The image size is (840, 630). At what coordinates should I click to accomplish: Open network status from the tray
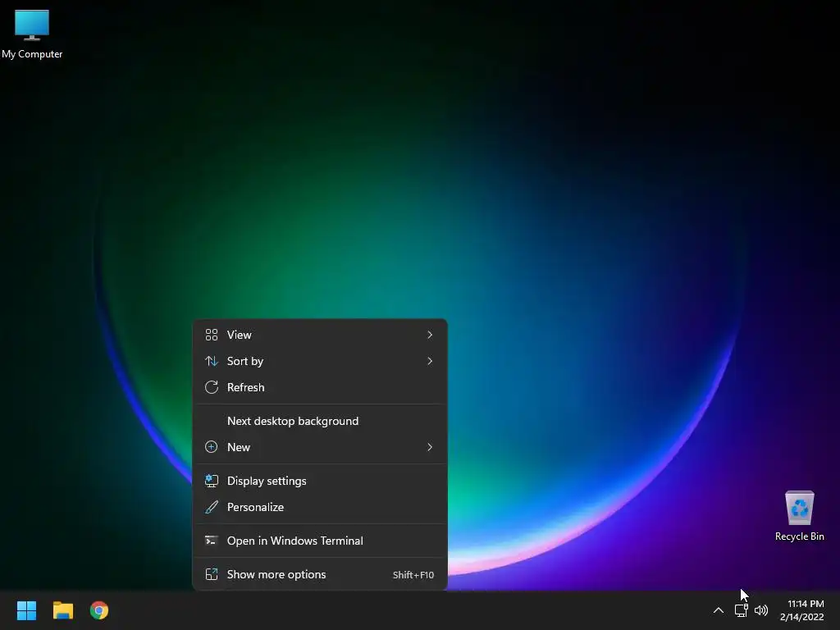click(741, 610)
